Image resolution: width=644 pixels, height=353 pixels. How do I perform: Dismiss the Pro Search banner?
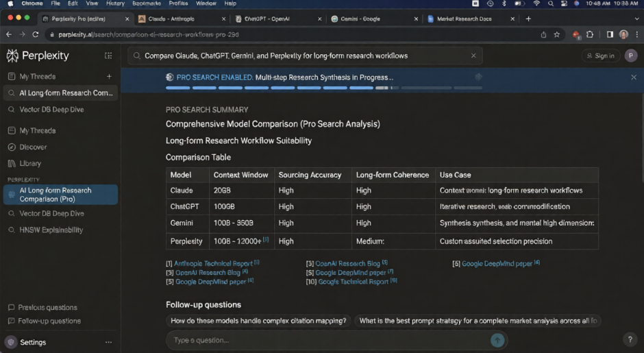(x=633, y=77)
